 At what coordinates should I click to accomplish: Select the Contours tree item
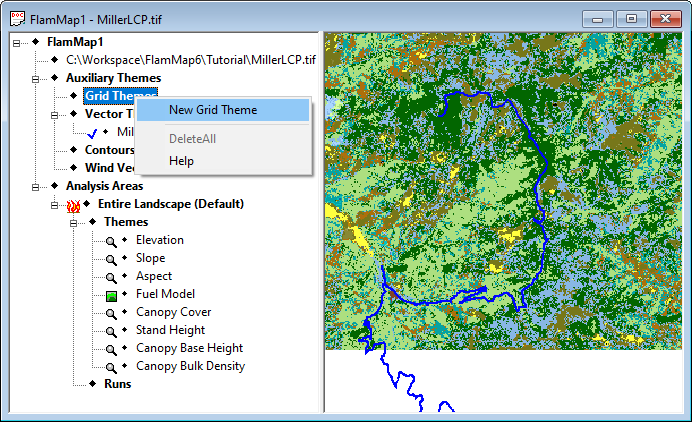click(x=109, y=150)
